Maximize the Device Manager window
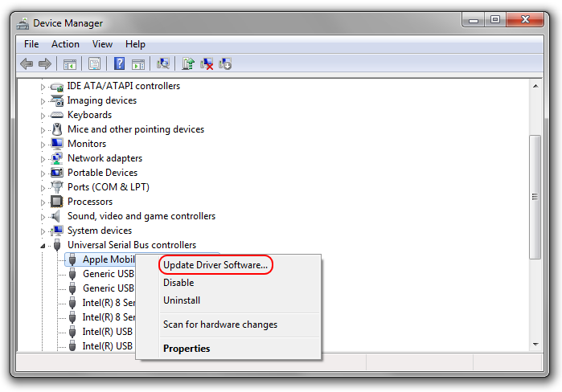 click(495, 20)
